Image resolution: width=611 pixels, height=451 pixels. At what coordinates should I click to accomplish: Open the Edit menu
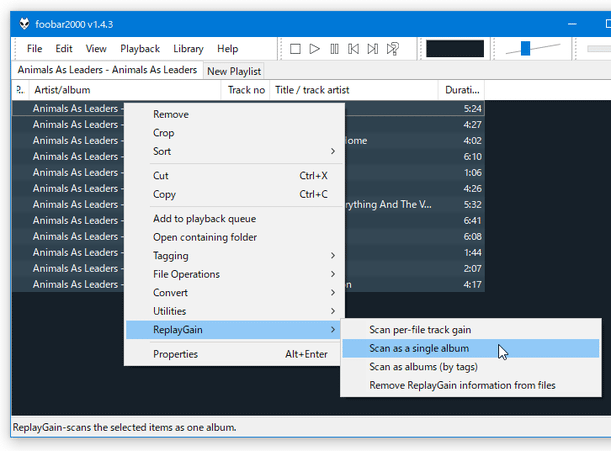click(64, 49)
